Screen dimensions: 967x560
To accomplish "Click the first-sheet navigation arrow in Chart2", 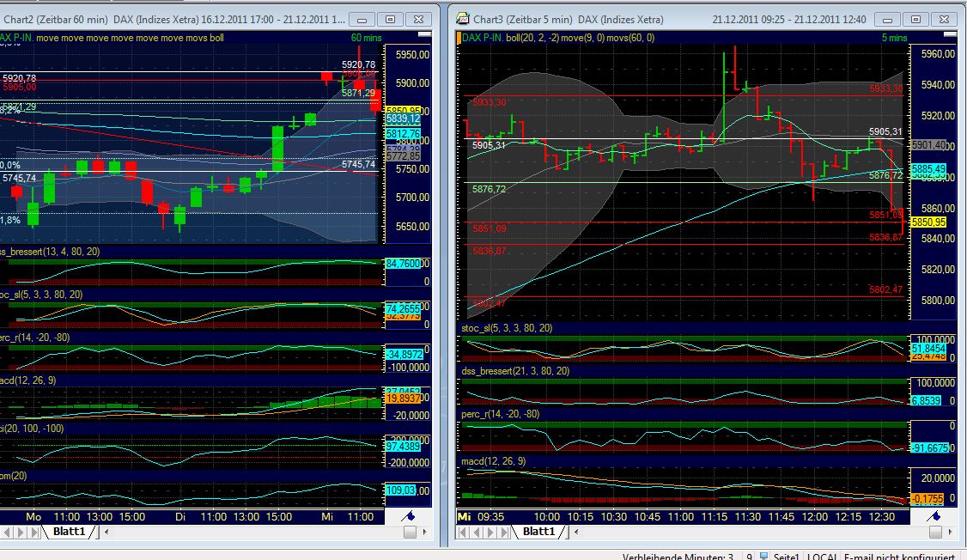I will pos(7,533).
